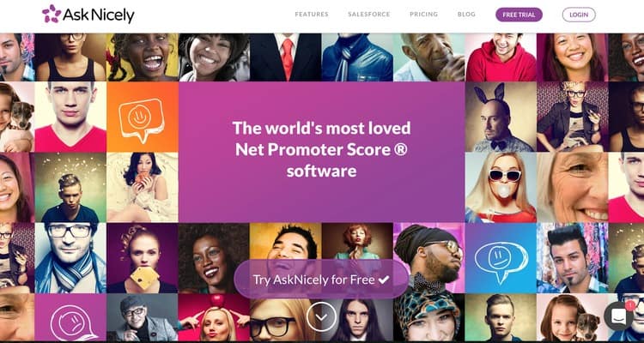
Task: Click the purple frowning speech bubble tile
Action: pos(70,317)
